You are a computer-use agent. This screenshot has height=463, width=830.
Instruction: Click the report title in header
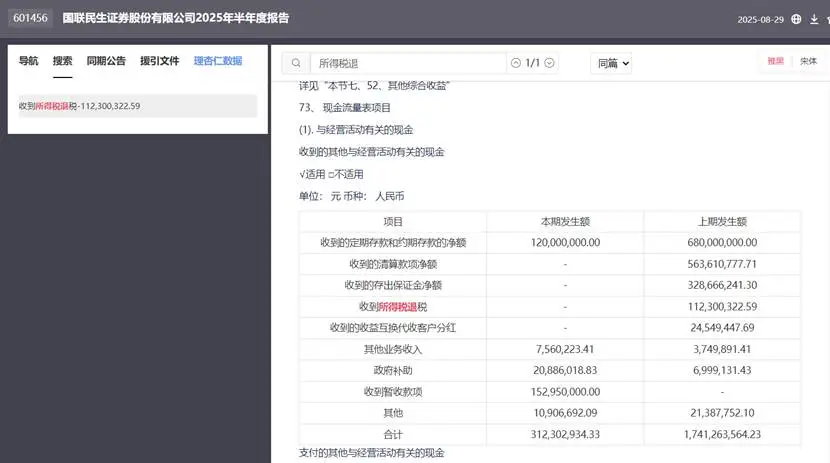pos(176,18)
